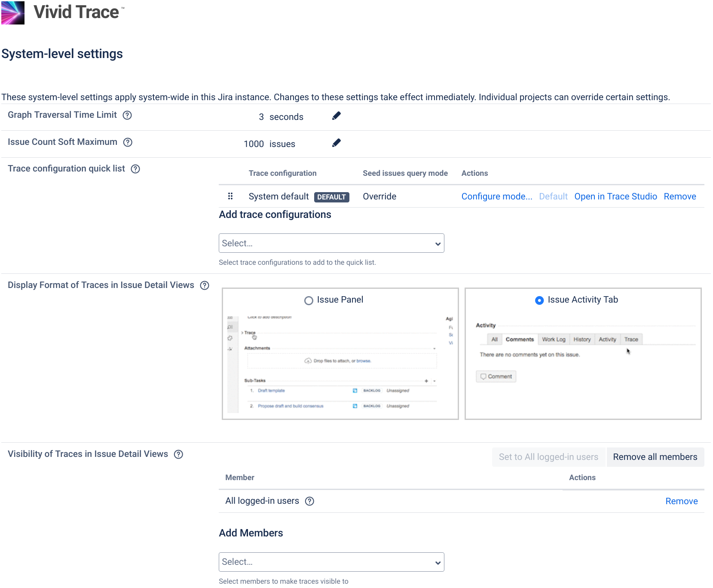Click the Add trace configurations heading
The image size is (713, 588).
coord(275,214)
